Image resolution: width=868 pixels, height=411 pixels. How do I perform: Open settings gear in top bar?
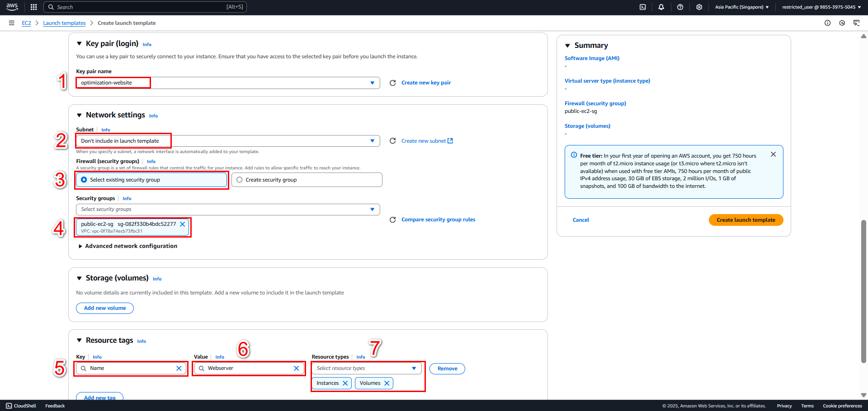699,7
